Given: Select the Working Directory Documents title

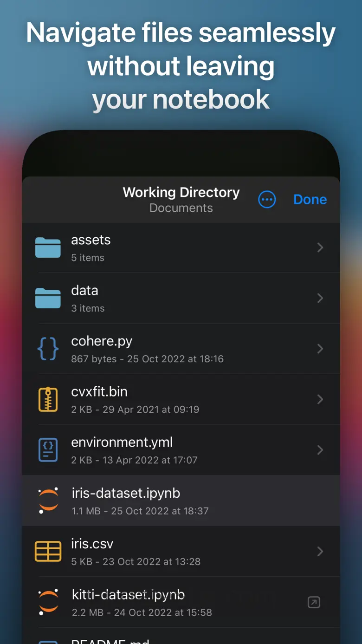Looking at the screenshot, I should 181,200.
